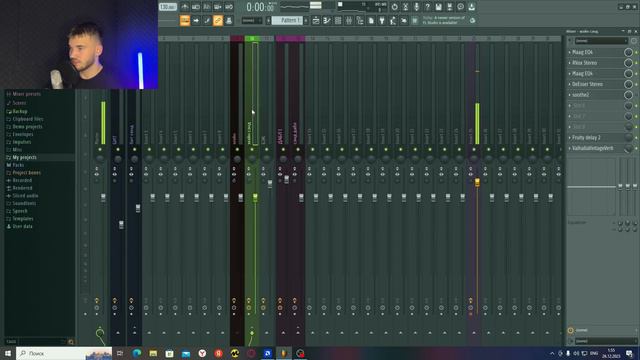Toggle the Fruity delay 2 slot enable LED
The height and width of the screenshot is (360, 640).
coord(636,138)
